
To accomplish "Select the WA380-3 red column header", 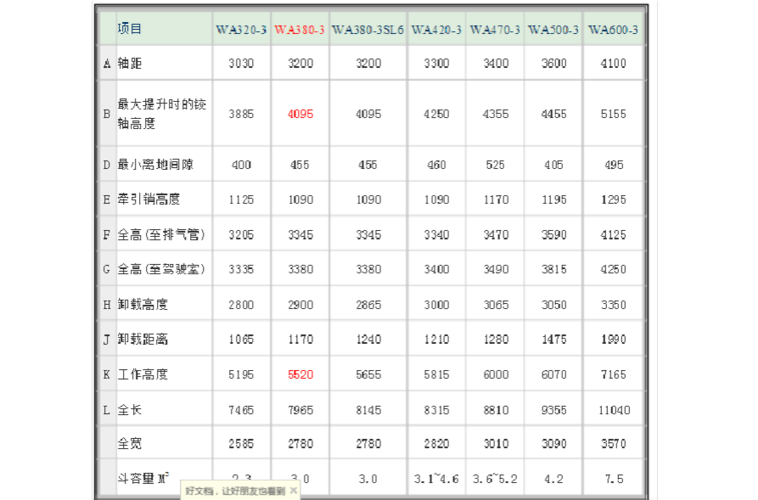I will [x=299, y=30].
